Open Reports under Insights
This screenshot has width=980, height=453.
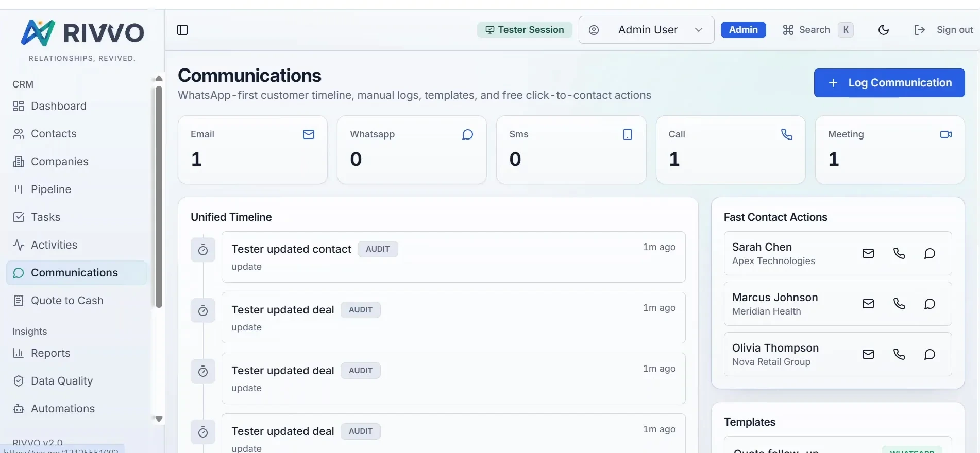click(77, 353)
